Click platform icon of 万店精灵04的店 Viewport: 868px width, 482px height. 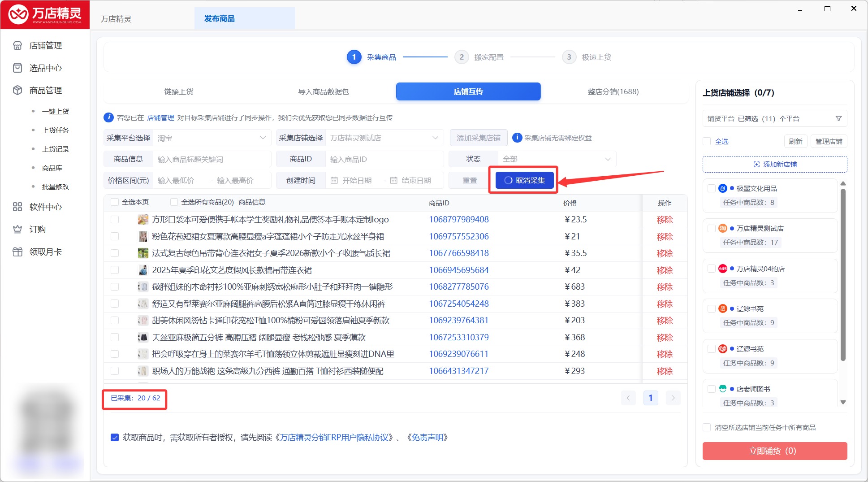pos(722,269)
